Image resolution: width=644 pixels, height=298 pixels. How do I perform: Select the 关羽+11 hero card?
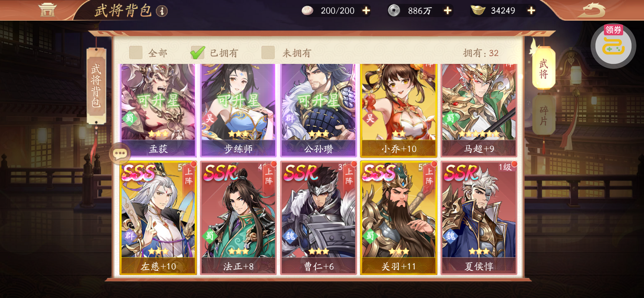click(399, 218)
